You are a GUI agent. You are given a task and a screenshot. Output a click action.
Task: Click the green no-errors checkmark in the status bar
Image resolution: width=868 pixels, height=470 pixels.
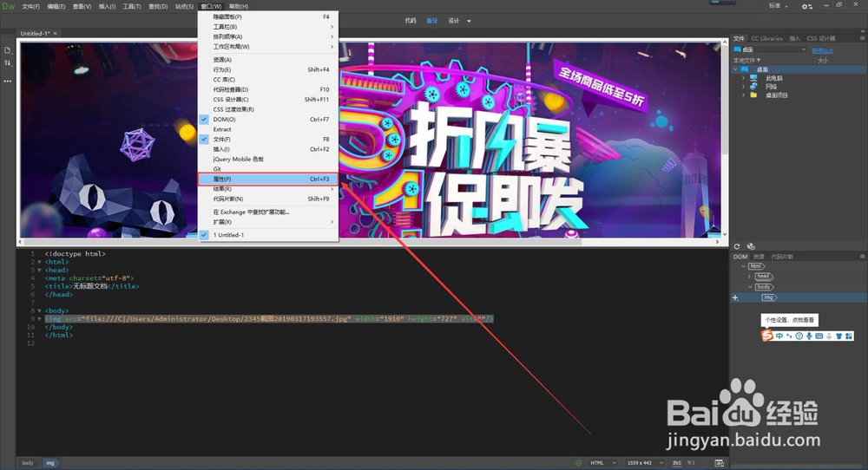[578, 463]
